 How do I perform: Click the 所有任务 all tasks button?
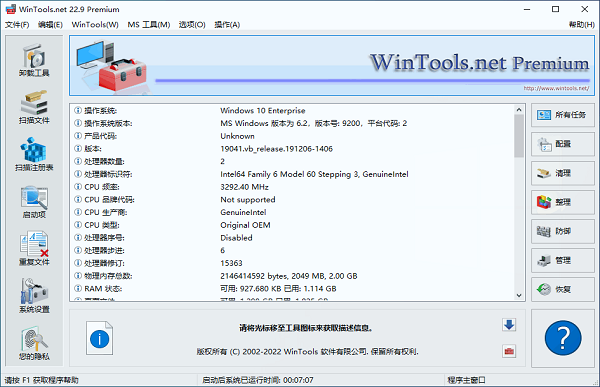click(x=562, y=115)
